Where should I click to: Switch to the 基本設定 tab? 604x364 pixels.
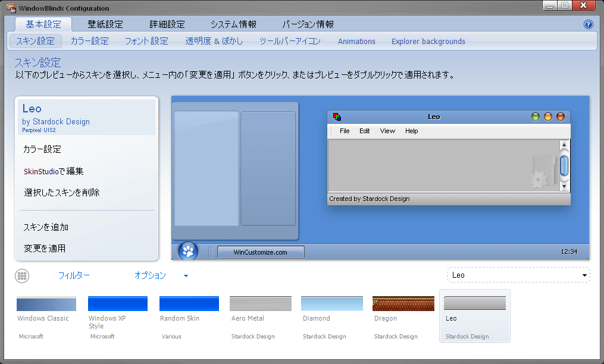pyautogui.click(x=43, y=24)
